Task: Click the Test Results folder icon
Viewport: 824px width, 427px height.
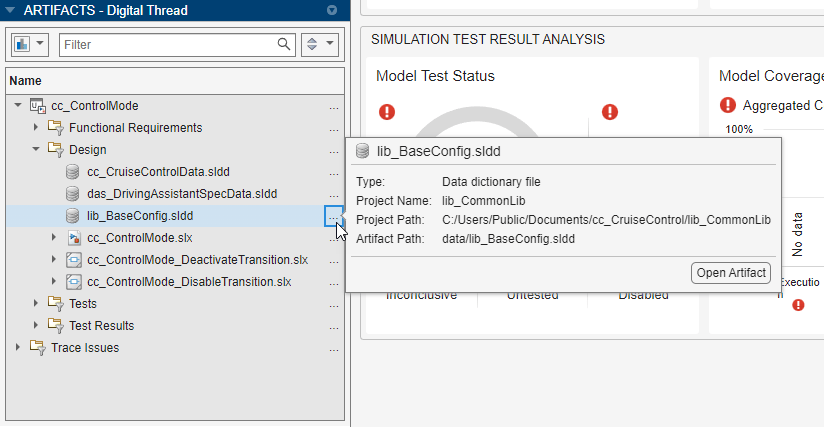Action: click(55, 326)
